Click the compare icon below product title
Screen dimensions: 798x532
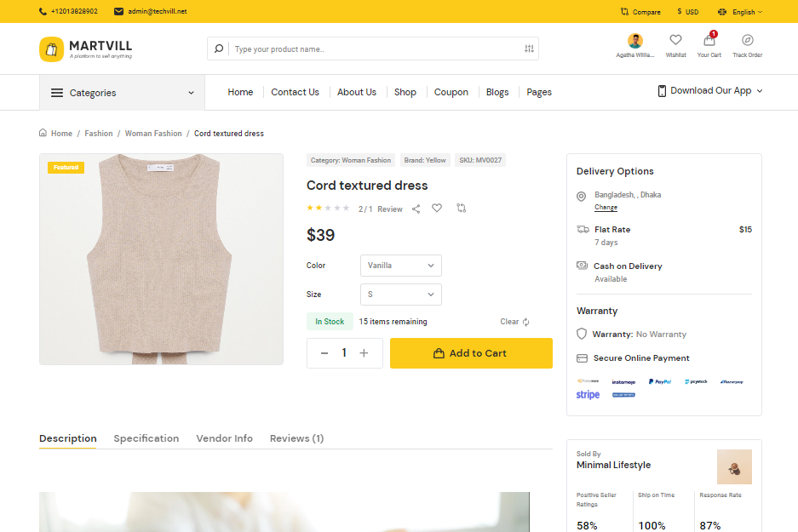461,208
